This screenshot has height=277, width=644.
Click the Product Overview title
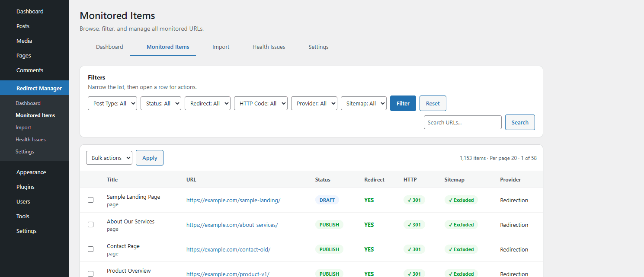pos(129,271)
